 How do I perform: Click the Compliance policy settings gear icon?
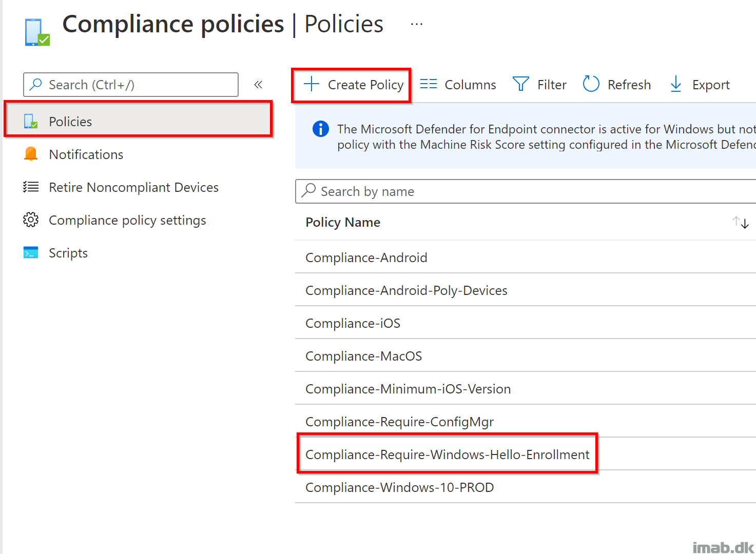(31, 220)
